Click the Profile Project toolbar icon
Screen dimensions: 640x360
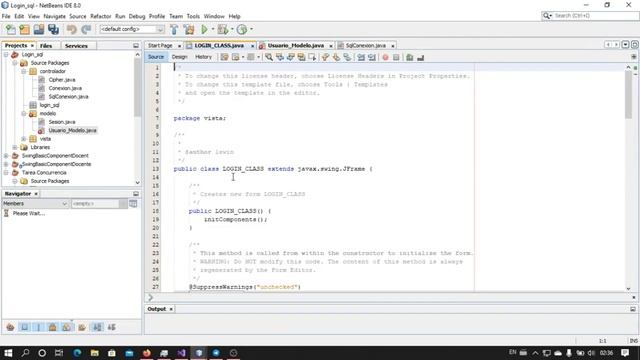point(242,29)
